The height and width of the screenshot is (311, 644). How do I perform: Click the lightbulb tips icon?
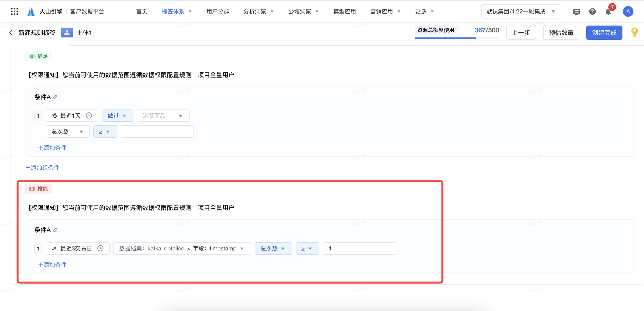(x=634, y=32)
